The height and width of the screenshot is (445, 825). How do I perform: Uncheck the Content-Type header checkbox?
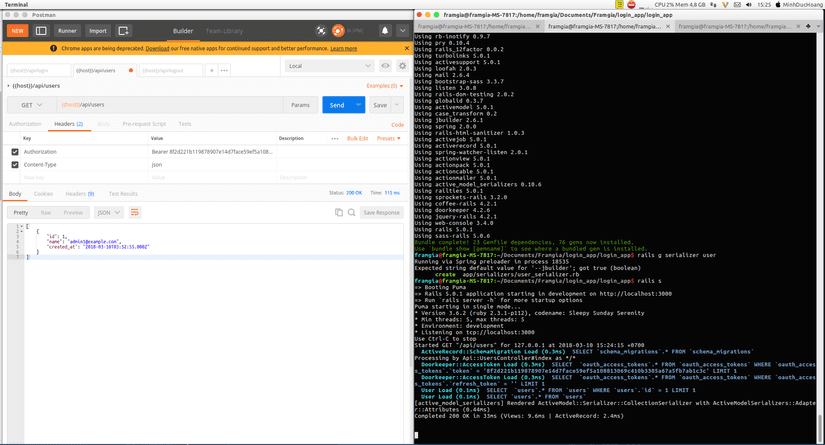pyautogui.click(x=15, y=164)
